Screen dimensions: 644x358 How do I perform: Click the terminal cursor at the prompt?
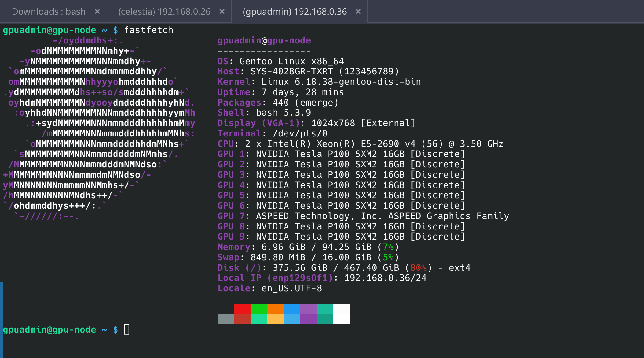(x=127, y=330)
